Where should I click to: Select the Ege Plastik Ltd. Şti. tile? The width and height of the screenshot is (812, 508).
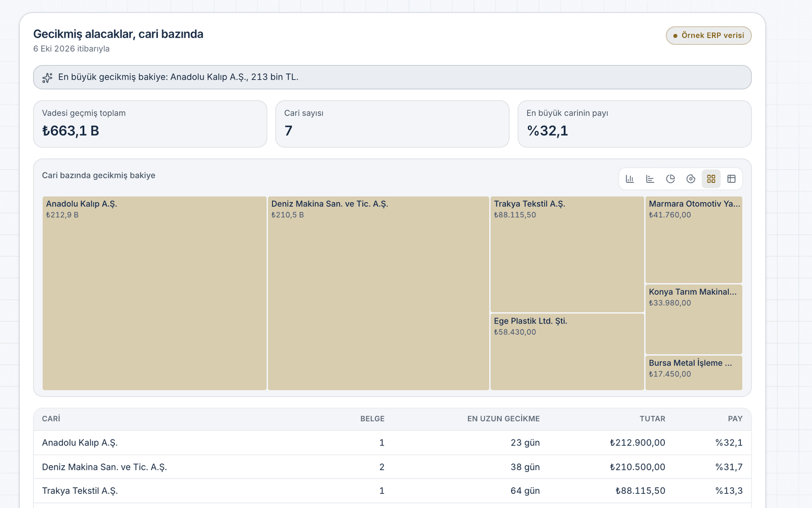click(x=567, y=352)
